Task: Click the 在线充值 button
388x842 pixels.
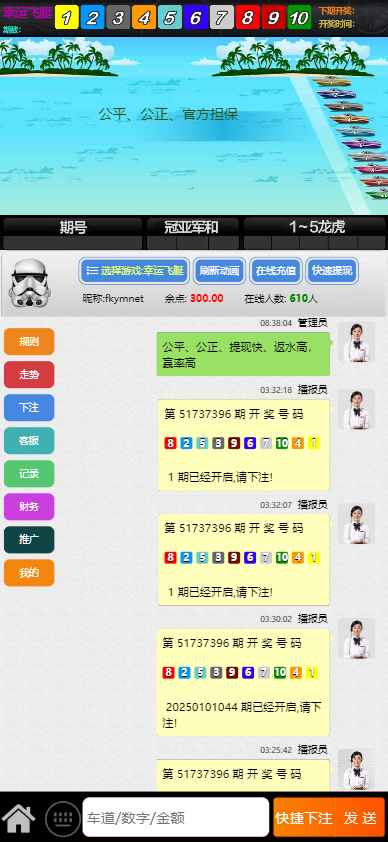Action: coord(275,271)
